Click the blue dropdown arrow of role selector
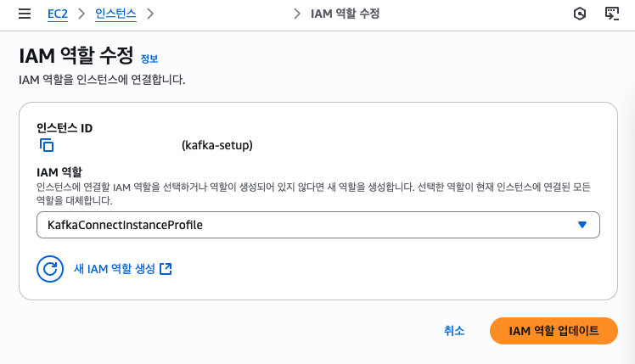Screen dimensions: 635x364 [x=582, y=225]
